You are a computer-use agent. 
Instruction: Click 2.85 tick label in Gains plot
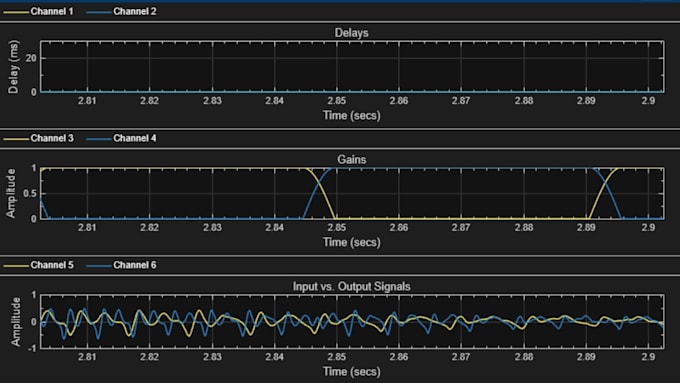(337, 227)
